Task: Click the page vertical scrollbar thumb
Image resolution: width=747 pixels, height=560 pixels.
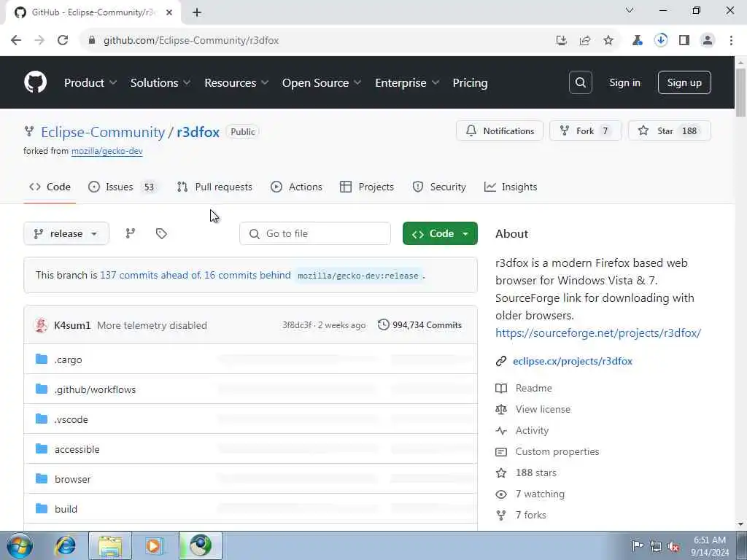Action: click(740, 93)
